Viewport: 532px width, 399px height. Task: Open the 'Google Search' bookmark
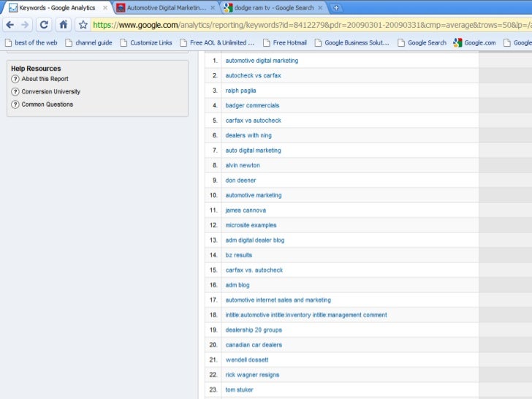tap(422, 42)
